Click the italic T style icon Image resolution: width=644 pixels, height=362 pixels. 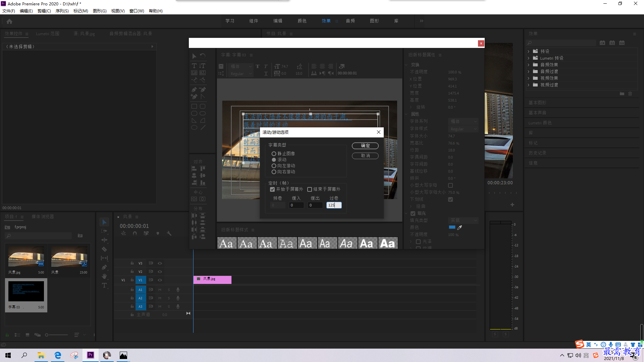click(266, 66)
